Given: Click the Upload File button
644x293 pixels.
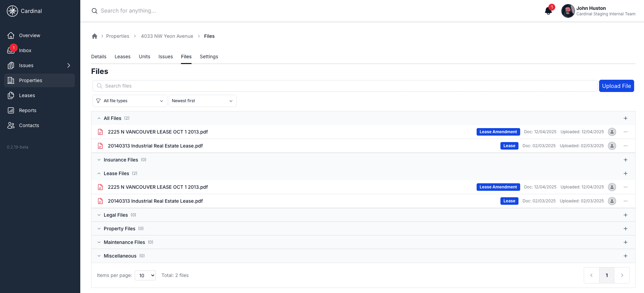Looking at the screenshot, I should coord(616,86).
